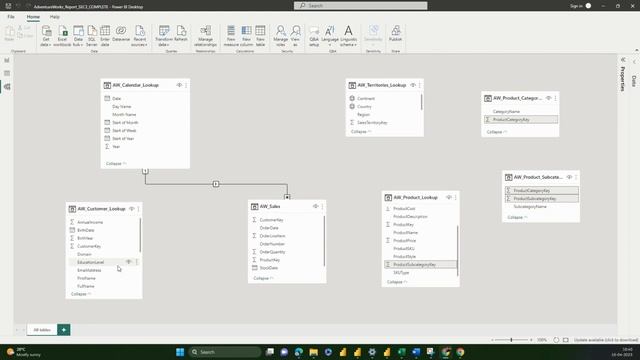640x360 pixels.
Task: Collapse the AW_Sales table card
Action: [263, 278]
